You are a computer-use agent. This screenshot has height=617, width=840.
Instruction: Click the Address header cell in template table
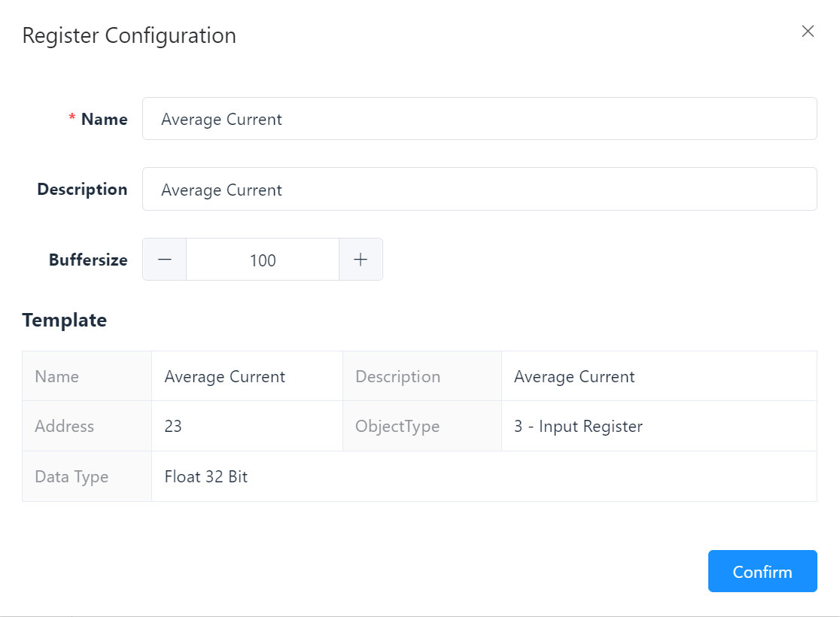pyautogui.click(x=65, y=427)
